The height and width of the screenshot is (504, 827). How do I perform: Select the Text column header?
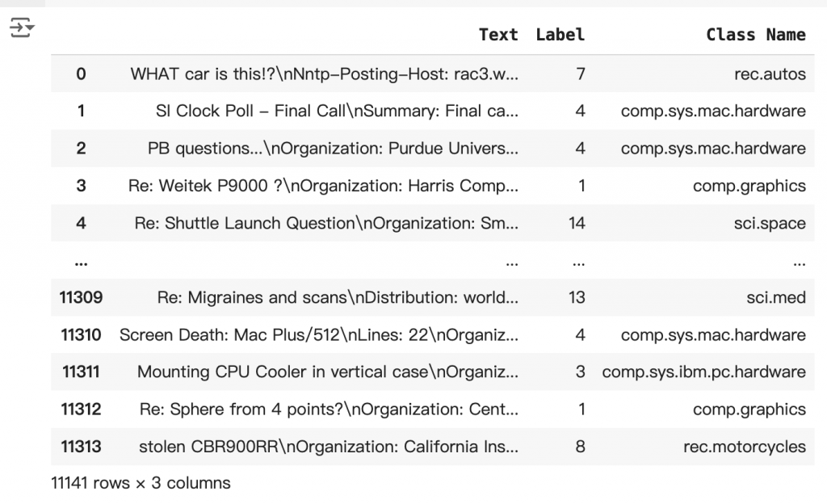[497, 35]
